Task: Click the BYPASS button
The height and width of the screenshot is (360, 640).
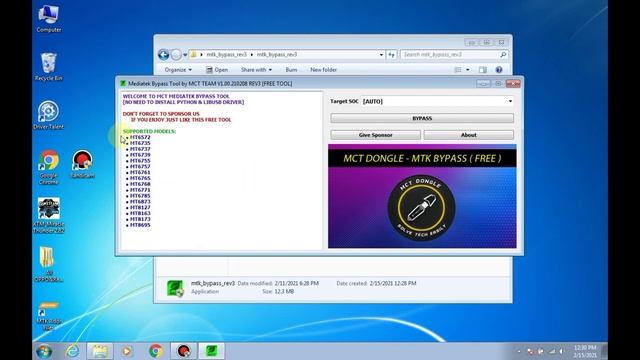Action: click(x=422, y=118)
